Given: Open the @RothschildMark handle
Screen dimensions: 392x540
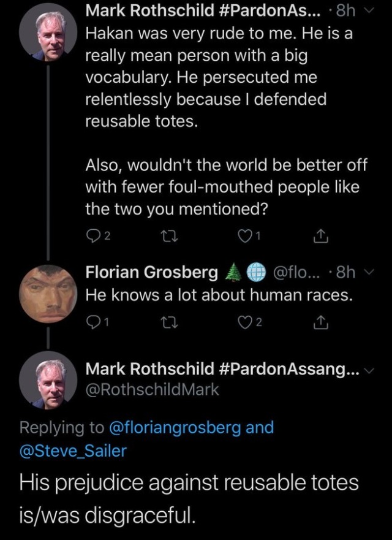Looking at the screenshot, I should coord(152,389).
